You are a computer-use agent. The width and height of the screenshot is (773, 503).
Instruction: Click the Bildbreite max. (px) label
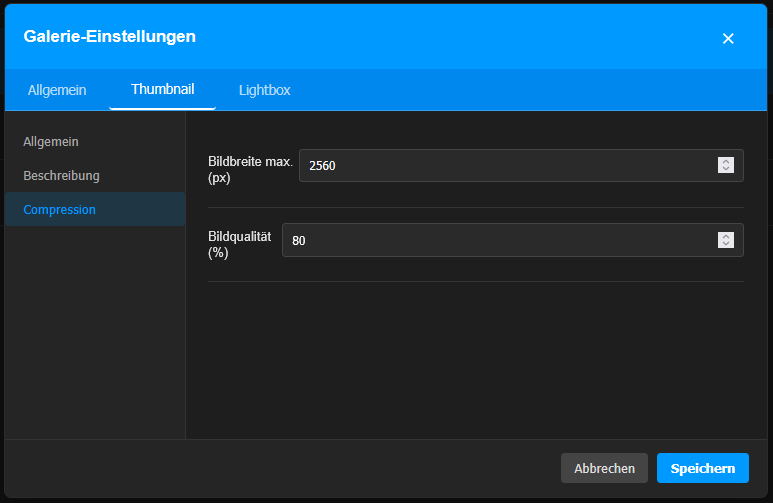(250, 169)
